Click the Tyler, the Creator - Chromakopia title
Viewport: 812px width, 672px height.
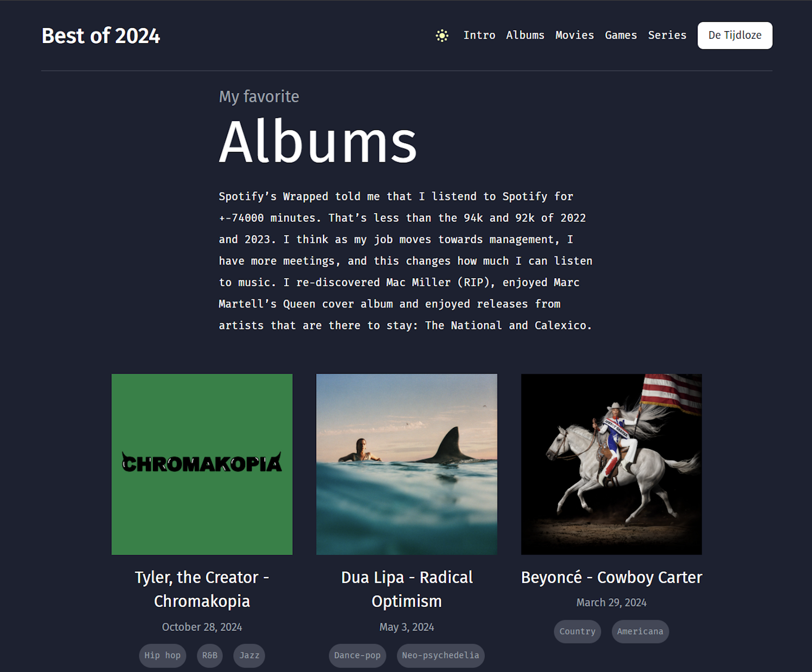pos(202,589)
